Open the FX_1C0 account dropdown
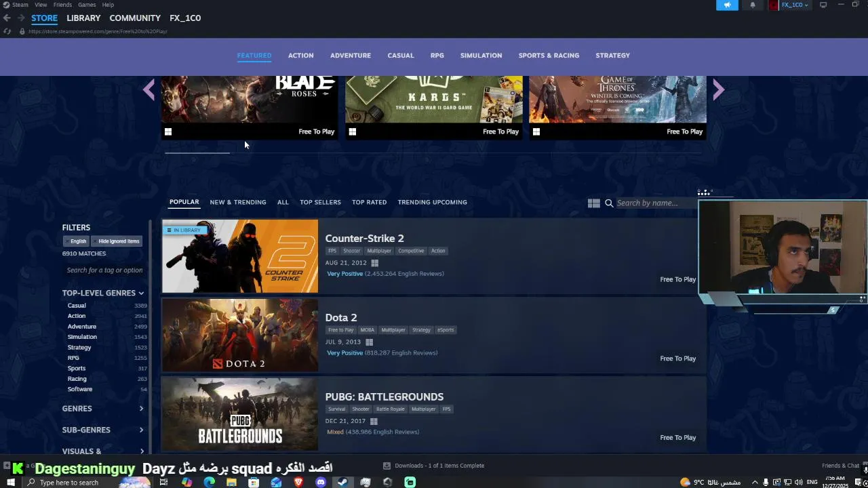The width and height of the screenshot is (868, 488). coord(795,5)
